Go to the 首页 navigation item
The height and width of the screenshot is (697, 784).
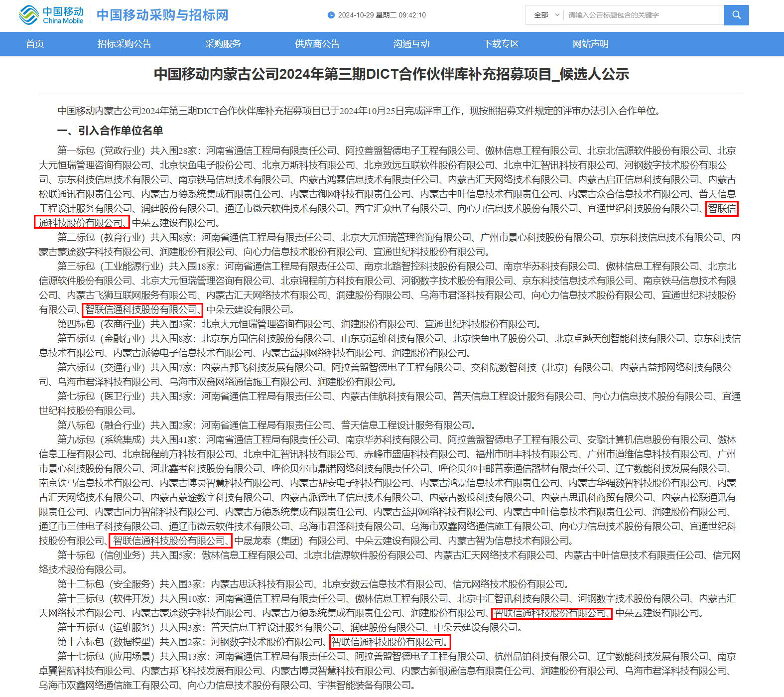[35, 44]
